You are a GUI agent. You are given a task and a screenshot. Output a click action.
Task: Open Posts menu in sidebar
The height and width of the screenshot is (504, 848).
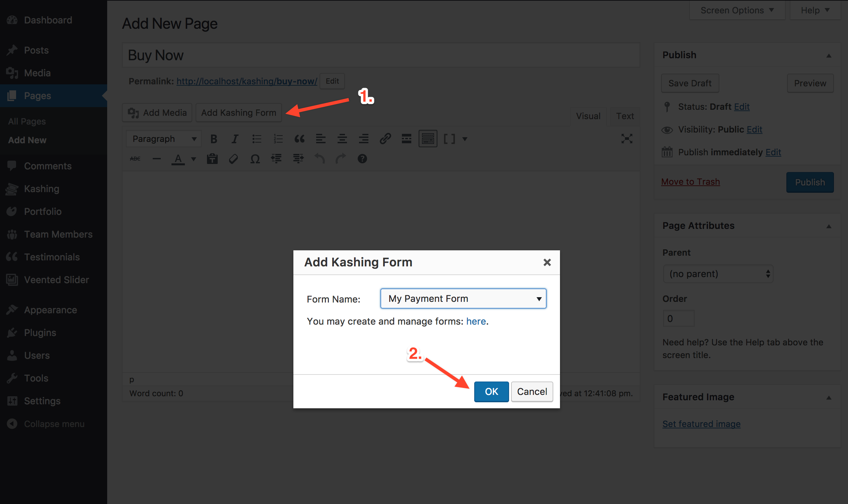[37, 50]
